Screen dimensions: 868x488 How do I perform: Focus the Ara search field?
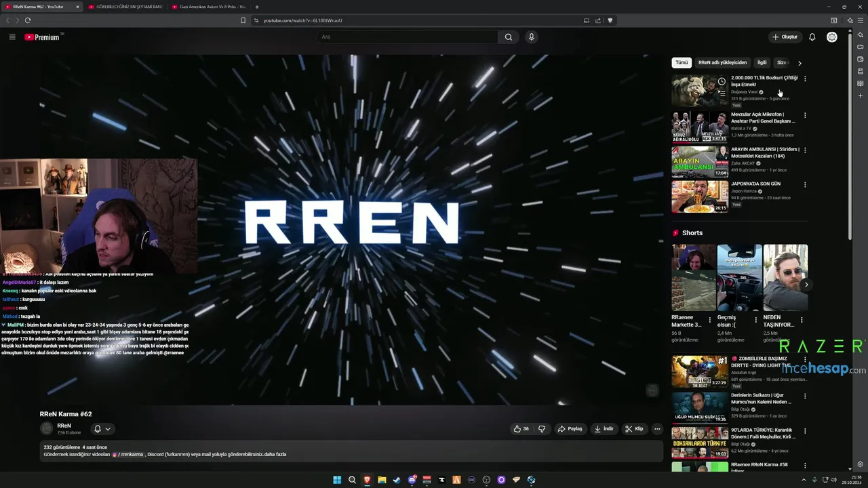[x=407, y=37]
